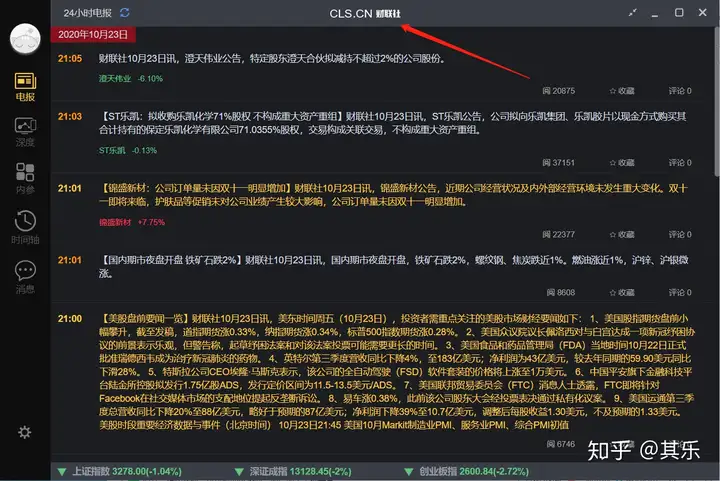Click the 24小时电报 title label
Image resolution: width=720 pixels, height=481 pixels.
(87, 13)
